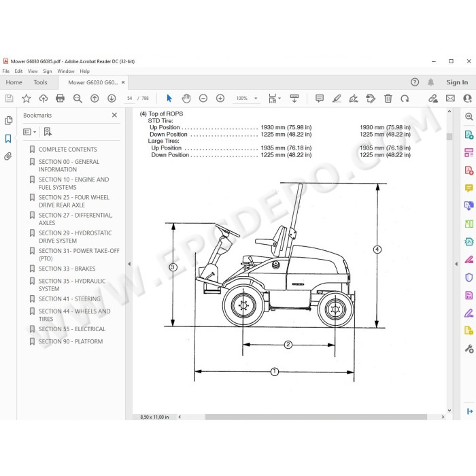Click the stamp tool icon
Viewport: 476px width, 476px height.
(371, 99)
